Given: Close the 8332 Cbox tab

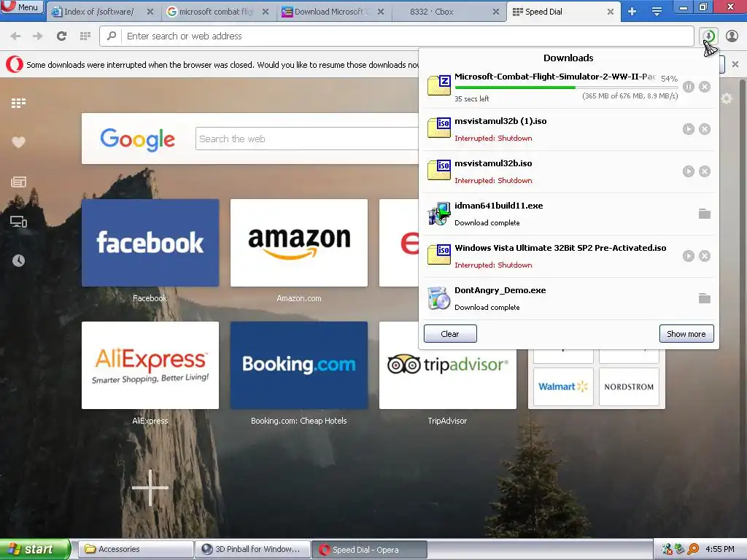Looking at the screenshot, I should click(x=496, y=12).
